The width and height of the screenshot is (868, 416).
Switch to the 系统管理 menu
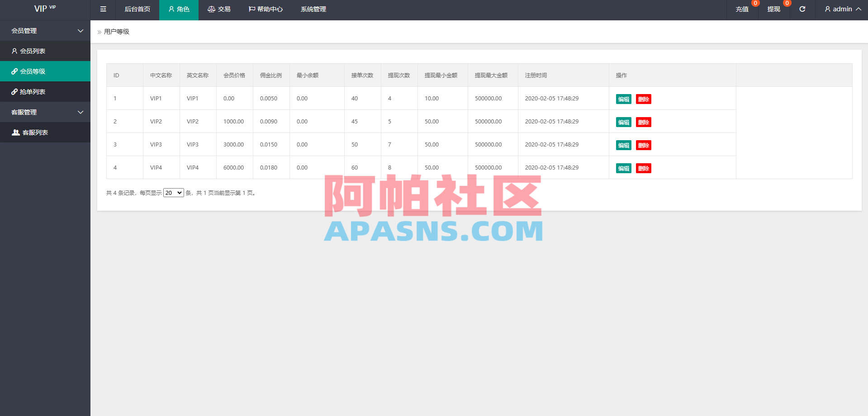coord(313,9)
